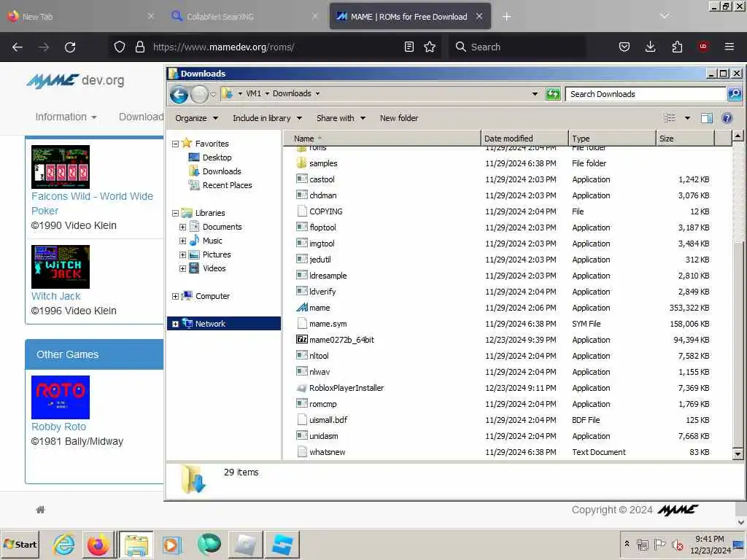Sort files by Name column header

(382, 139)
